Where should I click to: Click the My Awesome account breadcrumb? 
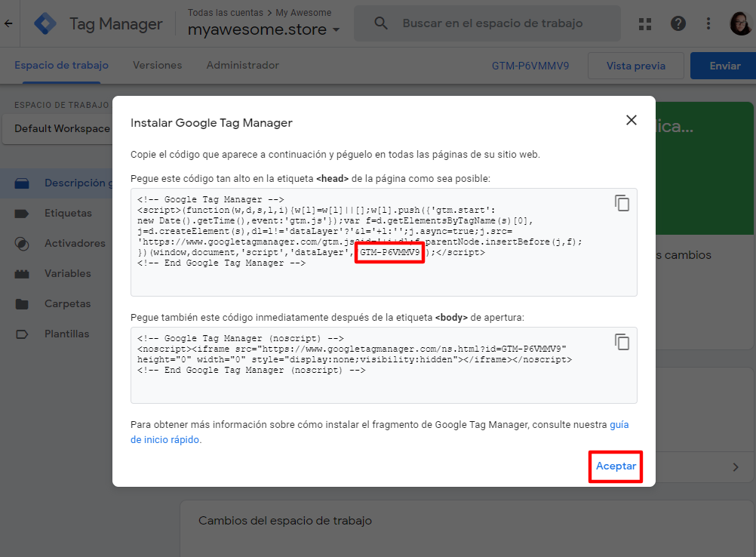pos(303,13)
